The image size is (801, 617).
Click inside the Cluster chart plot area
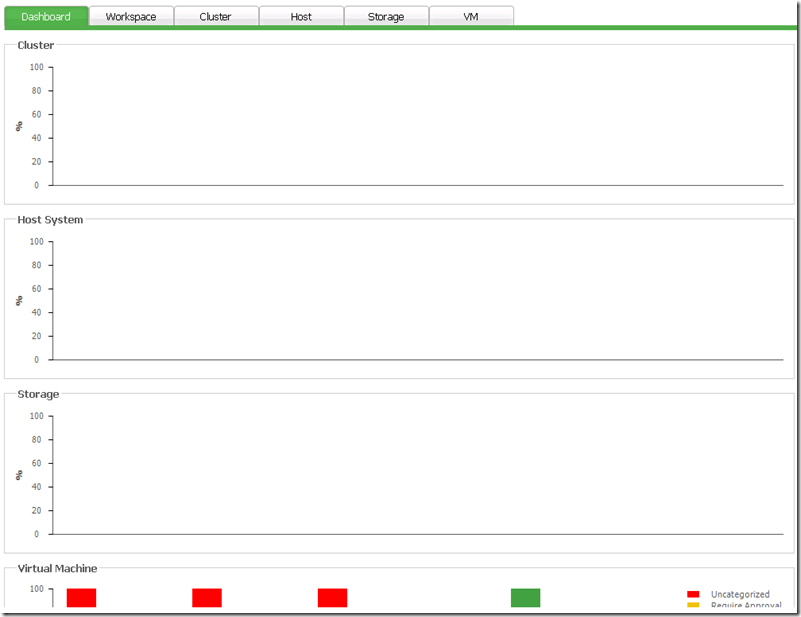[417, 126]
